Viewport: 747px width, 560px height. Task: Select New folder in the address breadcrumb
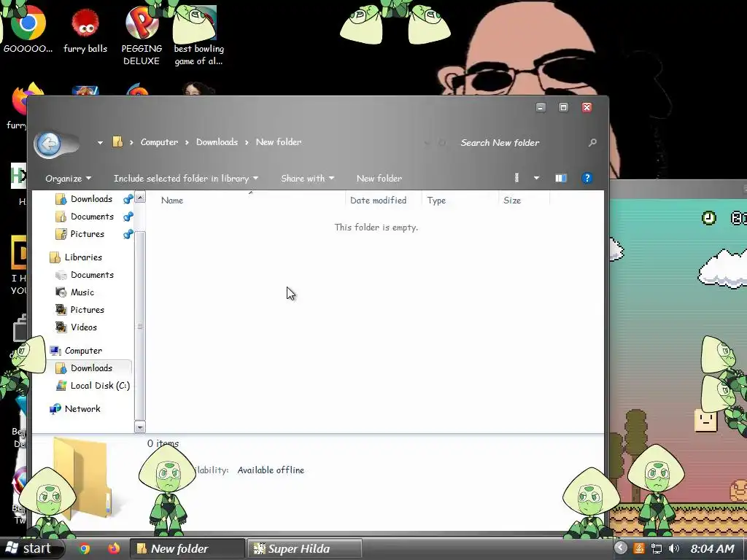(x=279, y=142)
